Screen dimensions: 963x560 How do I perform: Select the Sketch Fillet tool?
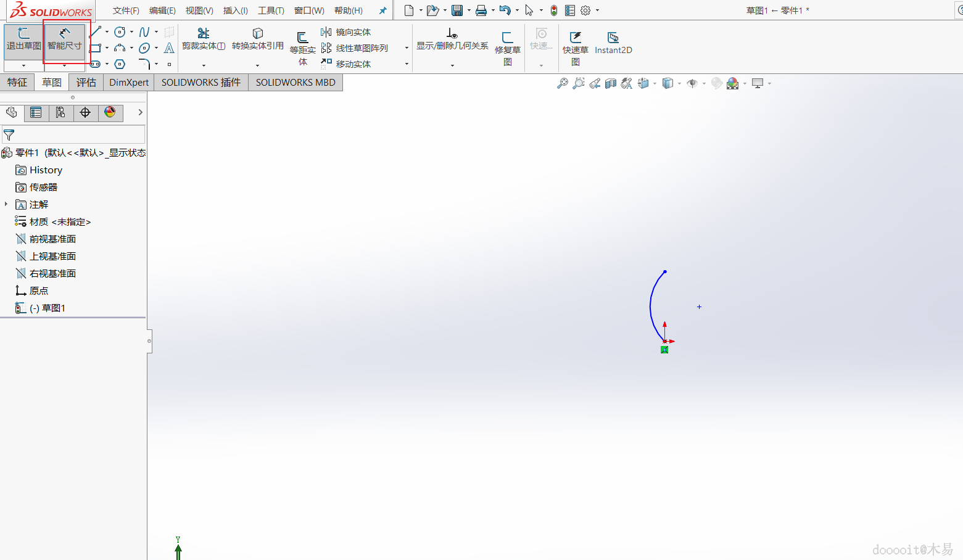(144, 64)
